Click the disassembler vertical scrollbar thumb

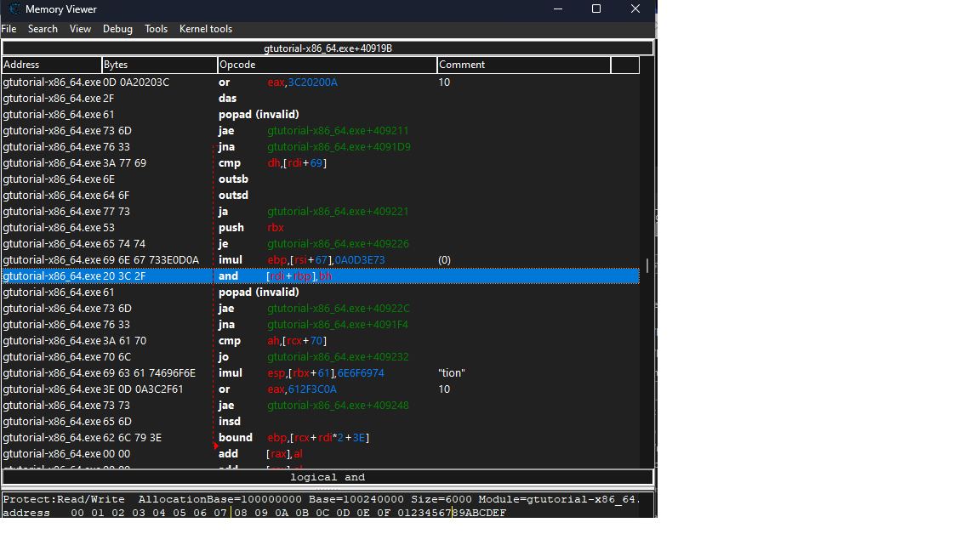pyautogui.click(x=647, y=265)
